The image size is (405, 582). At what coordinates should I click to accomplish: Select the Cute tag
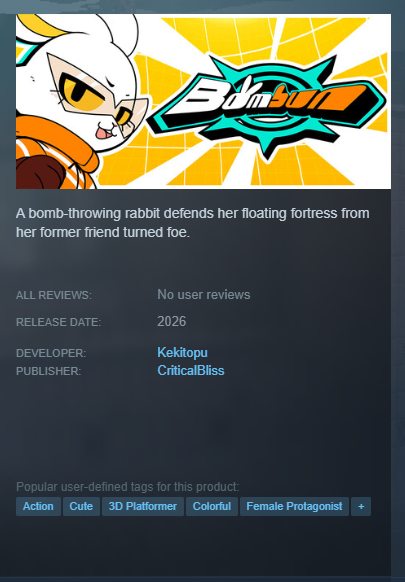pyautogui.click(x=81, y=506)
